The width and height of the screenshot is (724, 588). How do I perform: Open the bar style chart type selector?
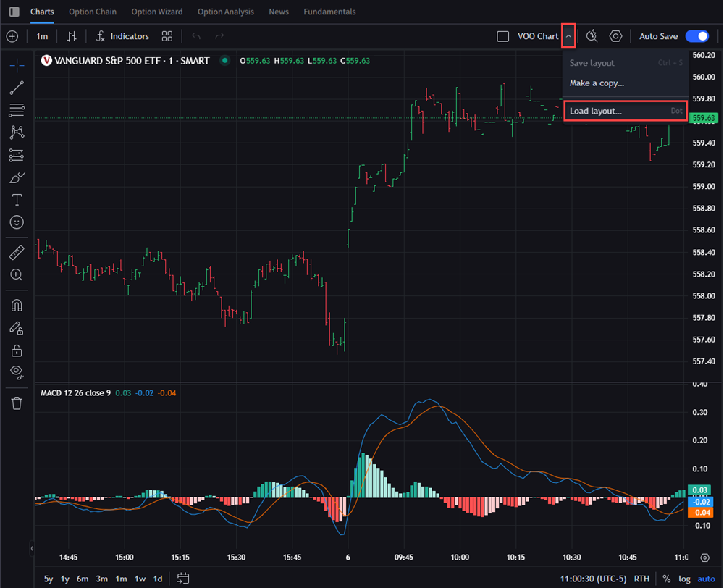[x=72, y=36]
